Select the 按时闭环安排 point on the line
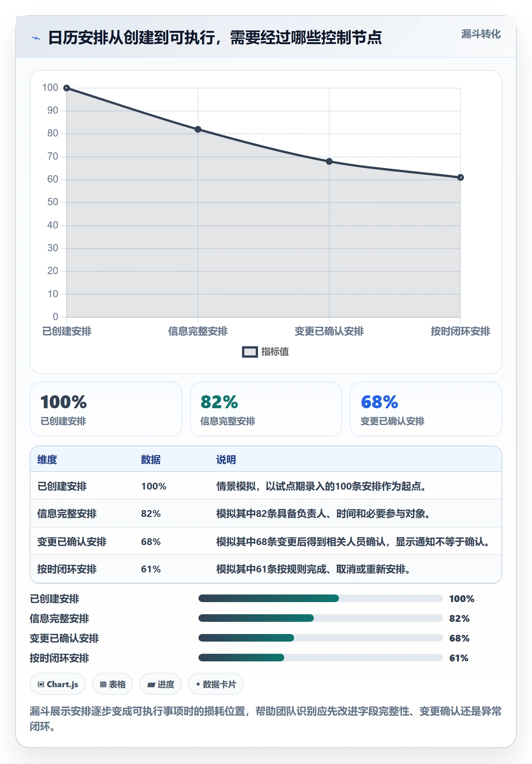The height and width of the screenshot is (764, 532). tap(461, 178)
